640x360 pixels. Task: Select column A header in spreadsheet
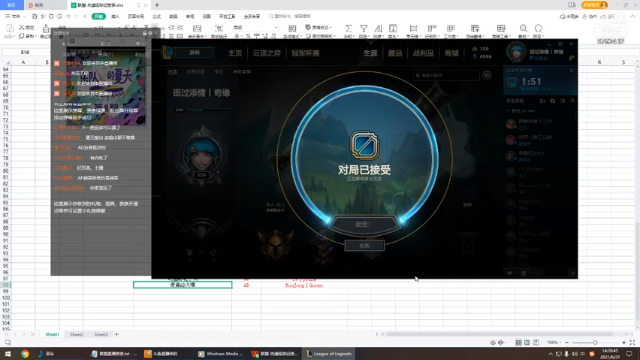(23, 62)
